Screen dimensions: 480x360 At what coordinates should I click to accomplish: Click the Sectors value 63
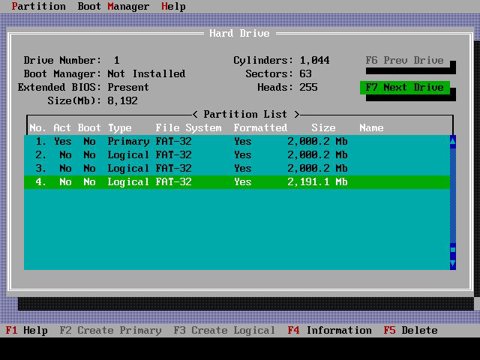click(305, 74)
